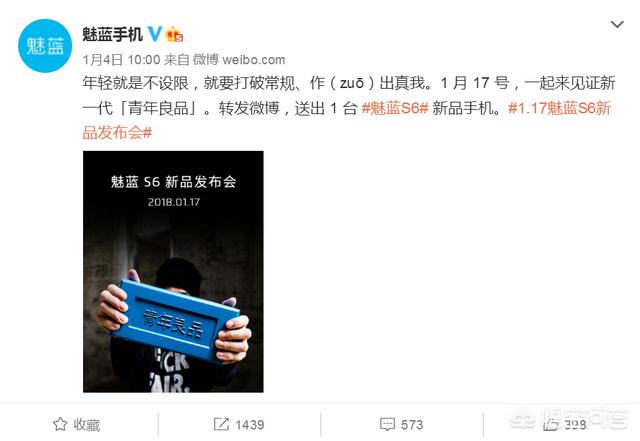
Task: Click the 573 comment count
Action: pos(411,425)
